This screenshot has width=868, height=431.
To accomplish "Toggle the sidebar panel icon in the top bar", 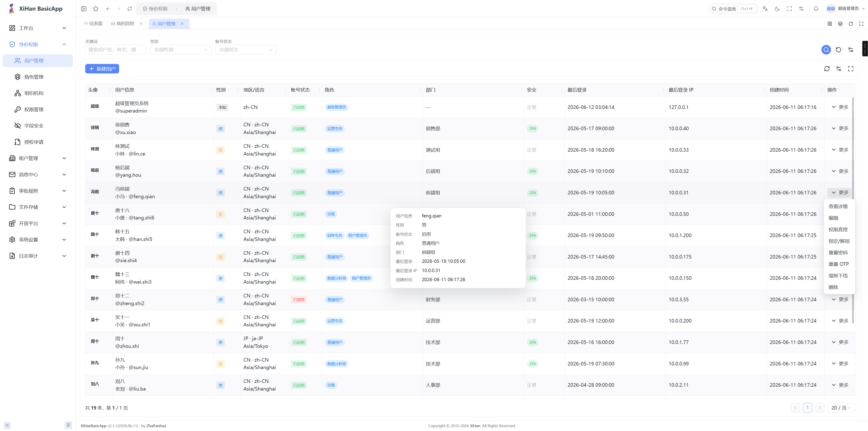I will (x=84, y=9).
